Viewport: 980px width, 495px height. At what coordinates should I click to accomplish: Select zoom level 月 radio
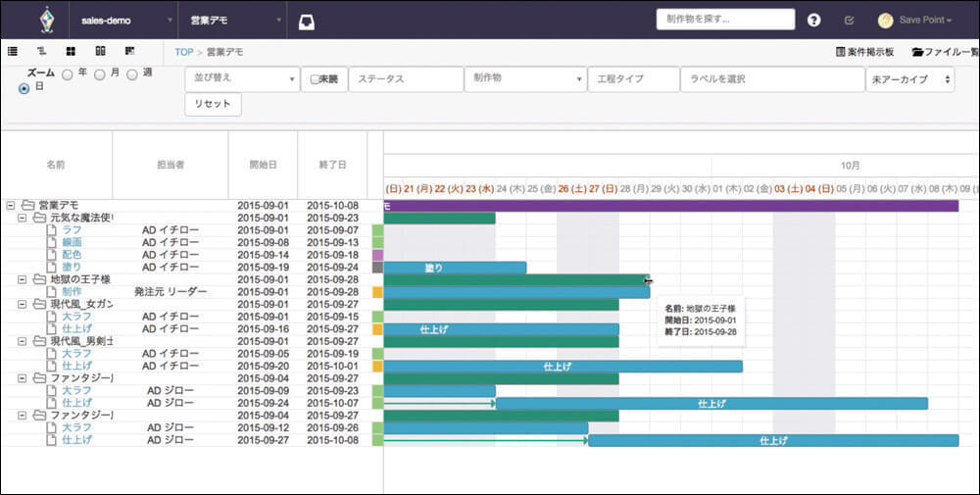(x=99, y=74)
